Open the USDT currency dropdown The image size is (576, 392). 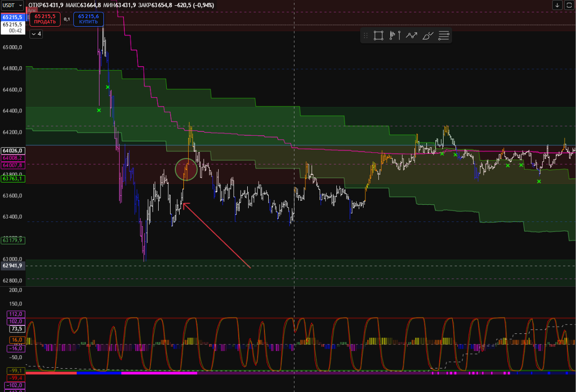pos(12,5)
